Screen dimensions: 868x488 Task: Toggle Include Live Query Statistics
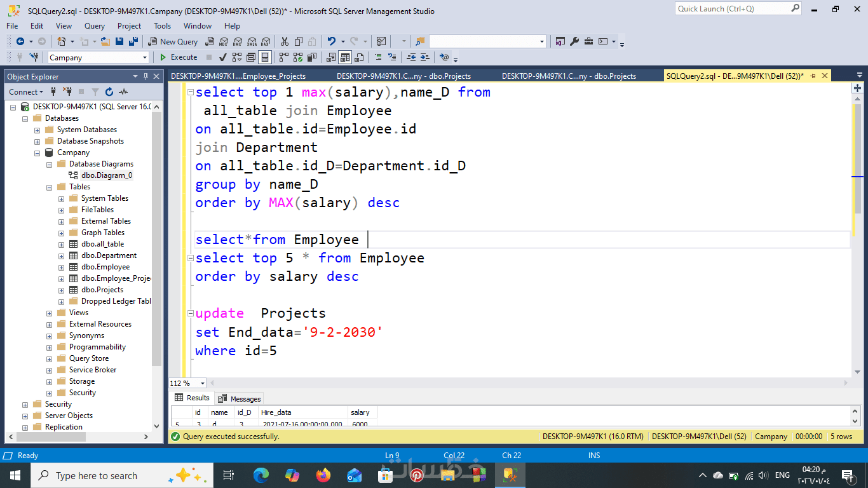[x=298, y=57]
